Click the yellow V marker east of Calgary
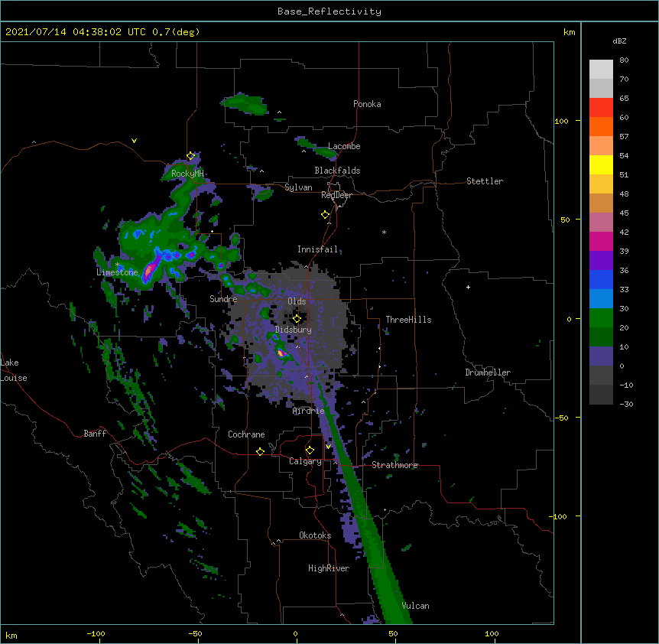 pyautogui.click(x=328, y=447)
